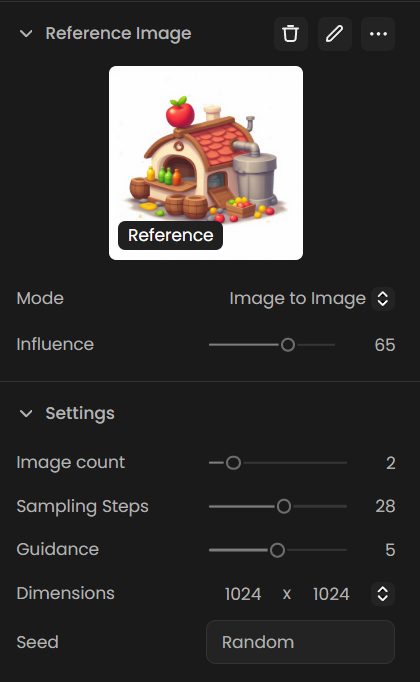Click the Reference label badge on image
Screen dimensions: 420x682
point(170,235)
